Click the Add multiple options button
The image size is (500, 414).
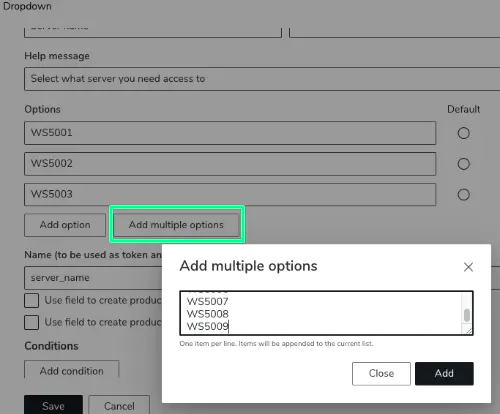coord(176,225)
